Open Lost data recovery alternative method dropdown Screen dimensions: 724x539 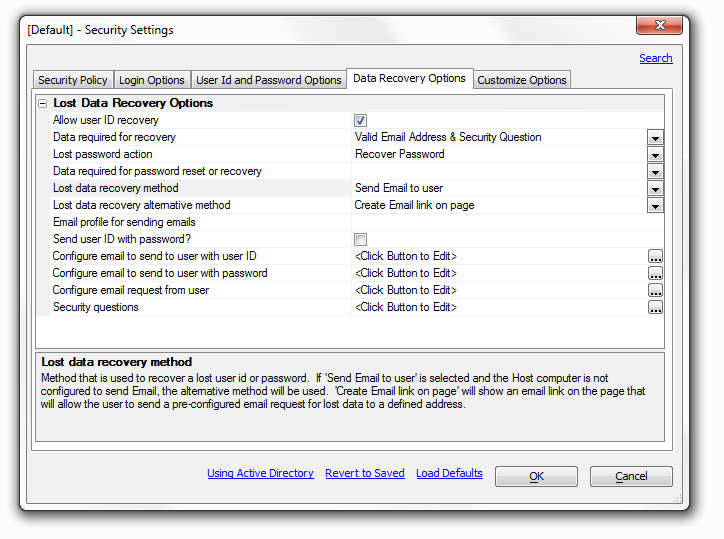[x=655, y=206]
